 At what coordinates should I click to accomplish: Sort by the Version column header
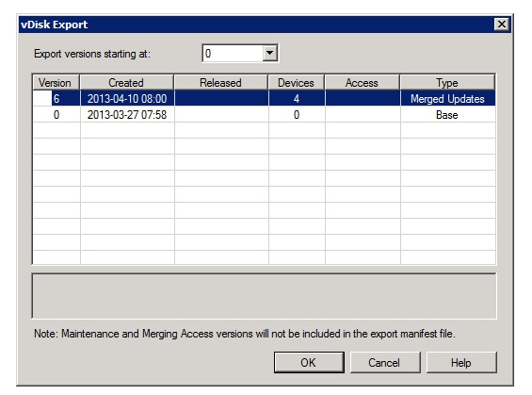[56, 83]
